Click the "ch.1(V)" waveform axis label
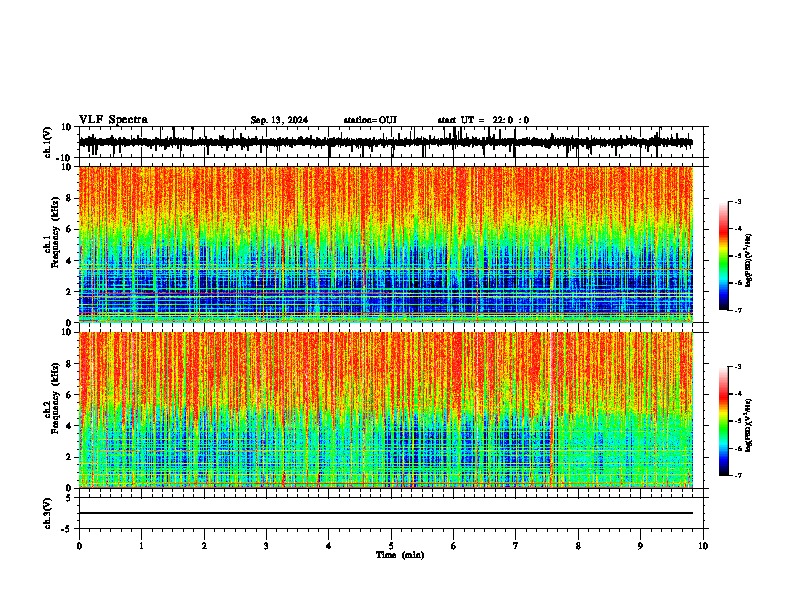 pyautogui.click(x=47, y=142)
